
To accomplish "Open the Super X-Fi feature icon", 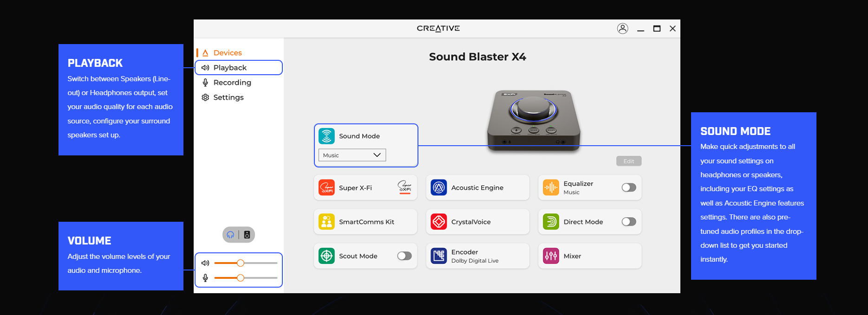I will tap(326, 187).
